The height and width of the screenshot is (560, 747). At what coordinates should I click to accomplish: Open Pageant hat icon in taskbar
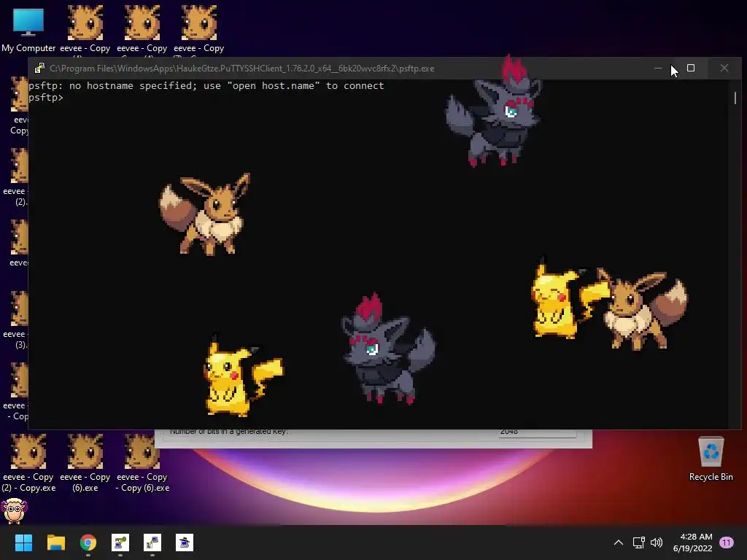coord(185,542)
